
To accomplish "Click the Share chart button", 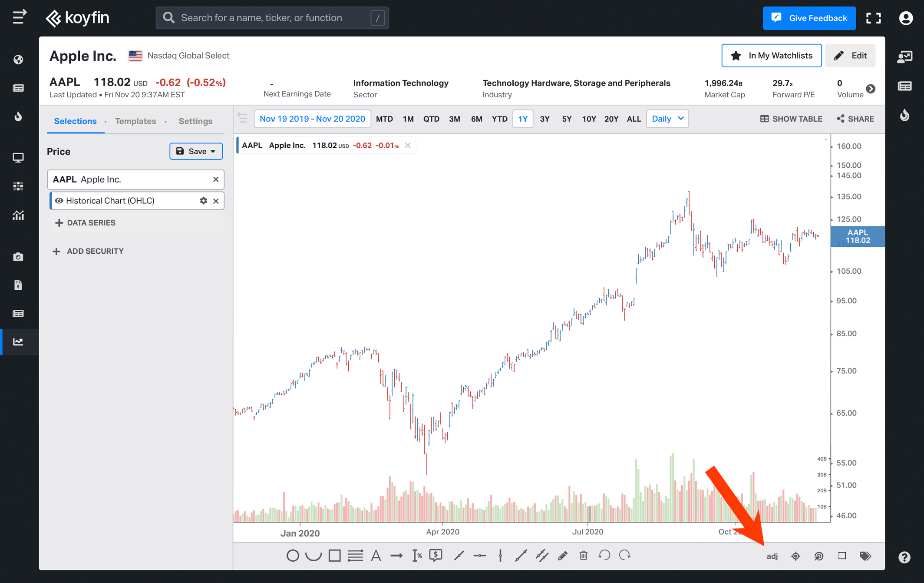I will [855, 119].
